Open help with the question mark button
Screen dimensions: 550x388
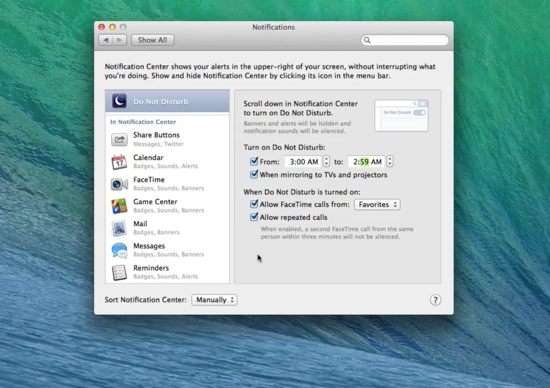coord(435,300)
